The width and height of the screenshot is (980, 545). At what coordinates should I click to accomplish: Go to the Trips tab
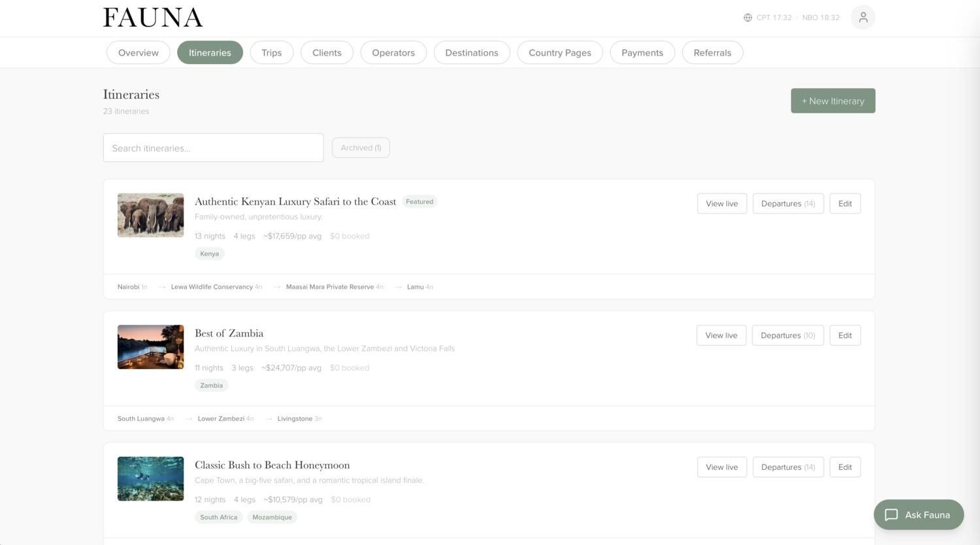pyautogui.click(x=272, y=53)
